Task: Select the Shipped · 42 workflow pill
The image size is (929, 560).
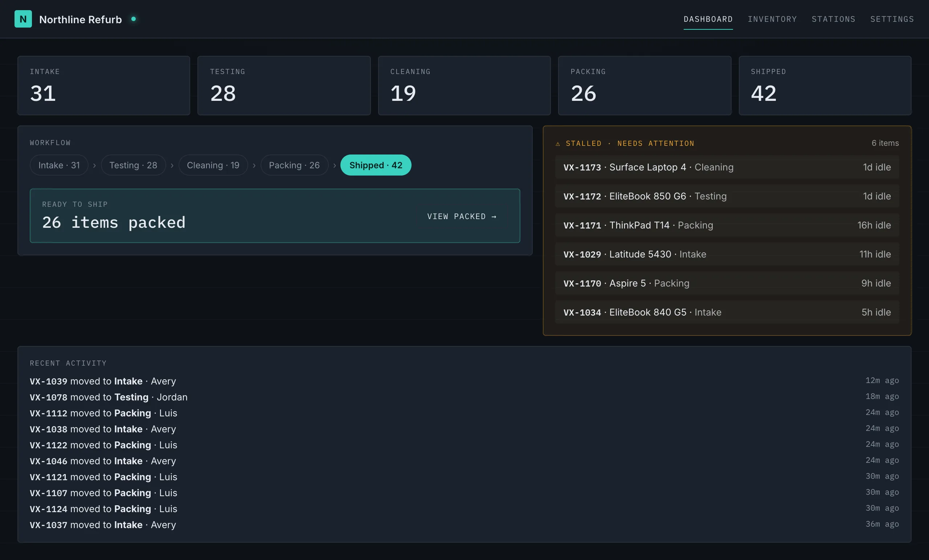Action: pos(376,165)
